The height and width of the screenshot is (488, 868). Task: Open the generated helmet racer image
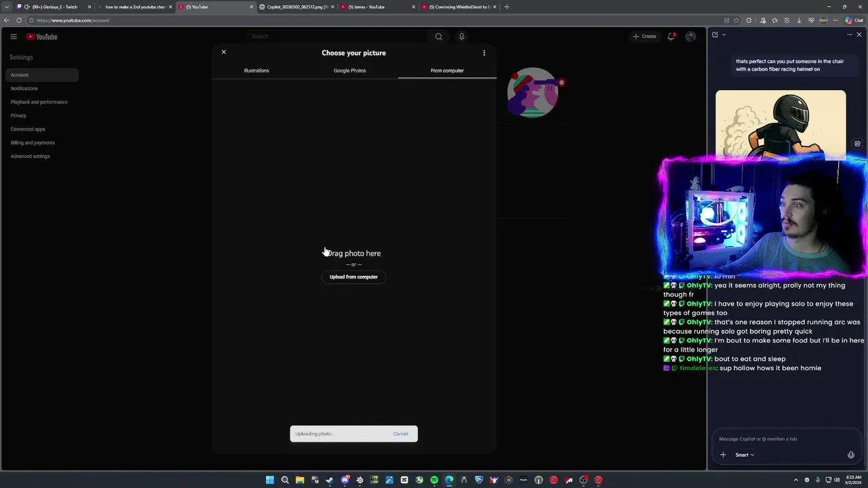pos(781,125)
